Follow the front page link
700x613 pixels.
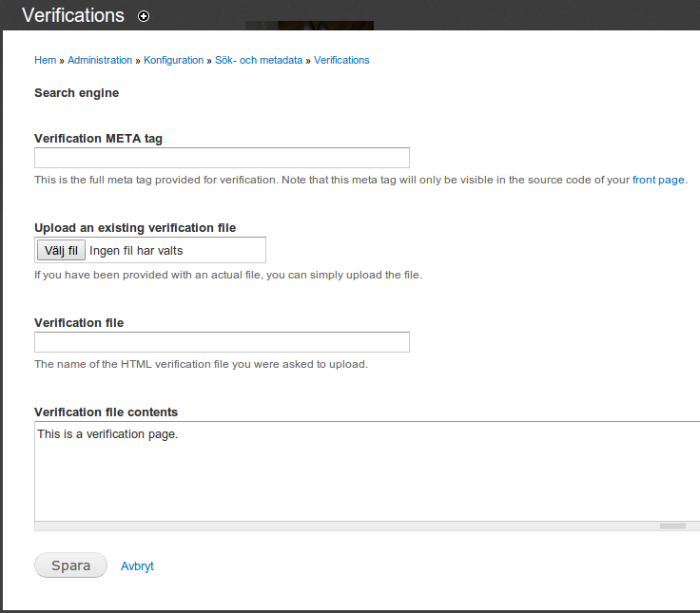658,180
